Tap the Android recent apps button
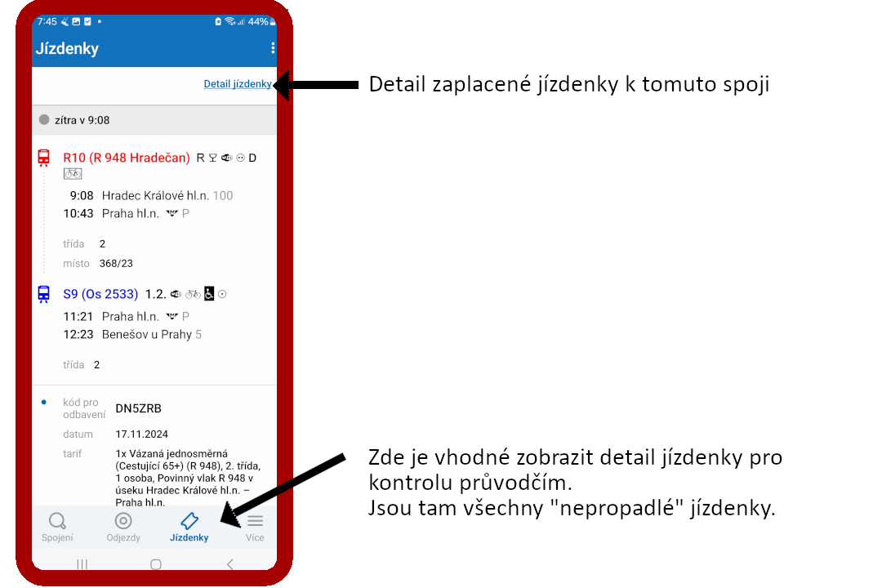 tap(82, 563)
